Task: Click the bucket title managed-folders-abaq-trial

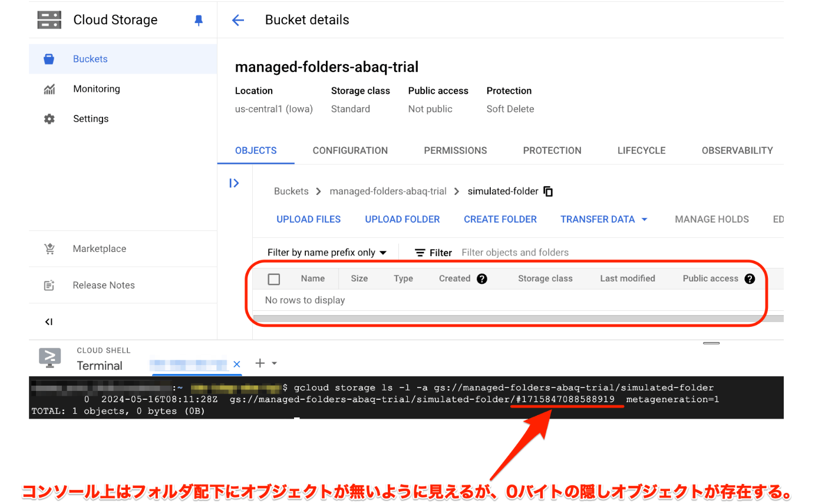Action: [326, 67]
